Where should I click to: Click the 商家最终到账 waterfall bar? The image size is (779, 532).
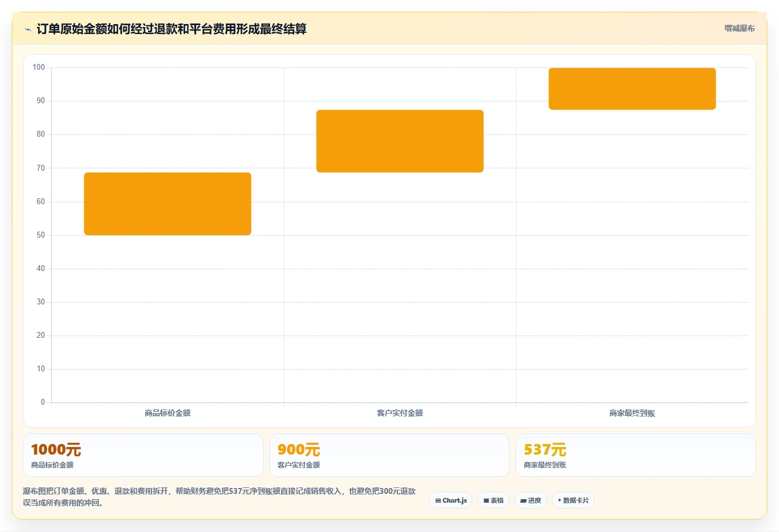coord(632,89)
